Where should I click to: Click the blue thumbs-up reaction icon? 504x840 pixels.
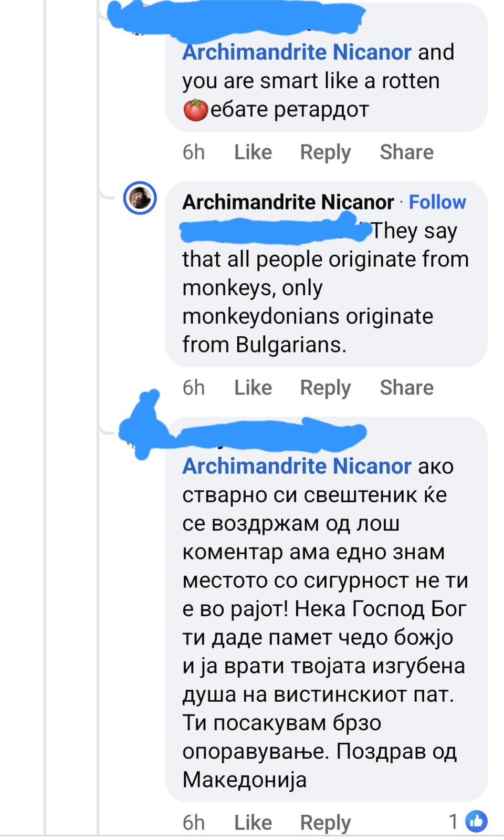[477, 821]
